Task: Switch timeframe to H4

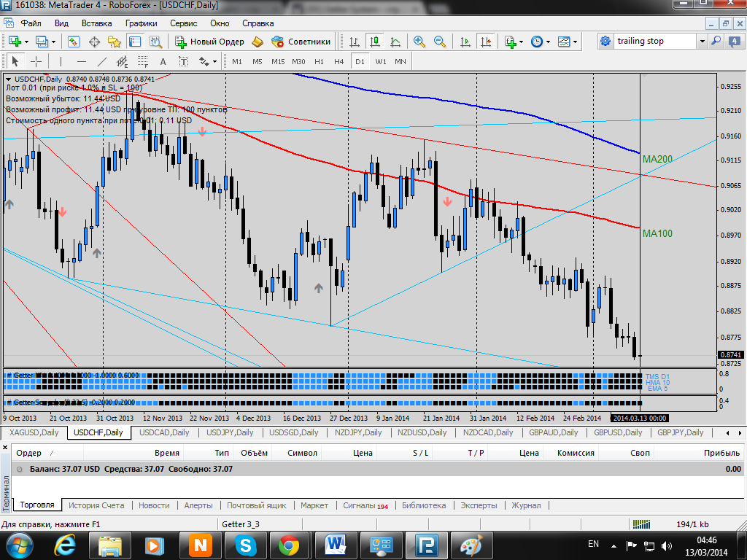Action: click(x=338, y=61)
